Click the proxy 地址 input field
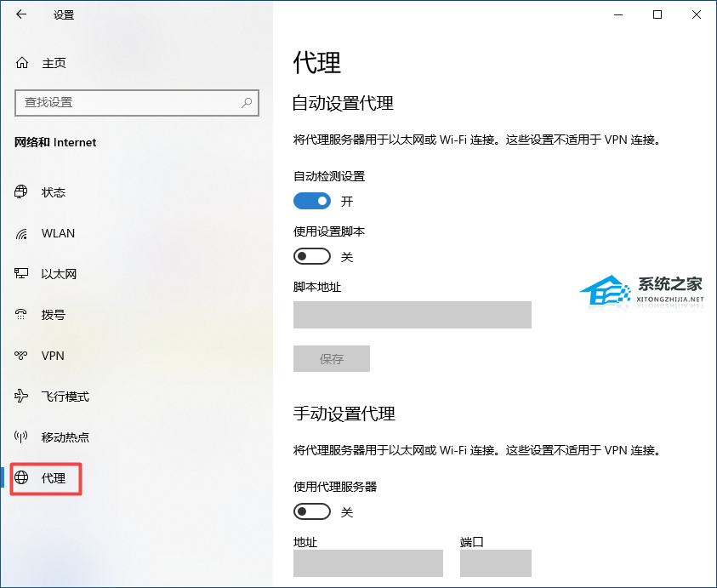717x588 pixels. tap(368, 562)
